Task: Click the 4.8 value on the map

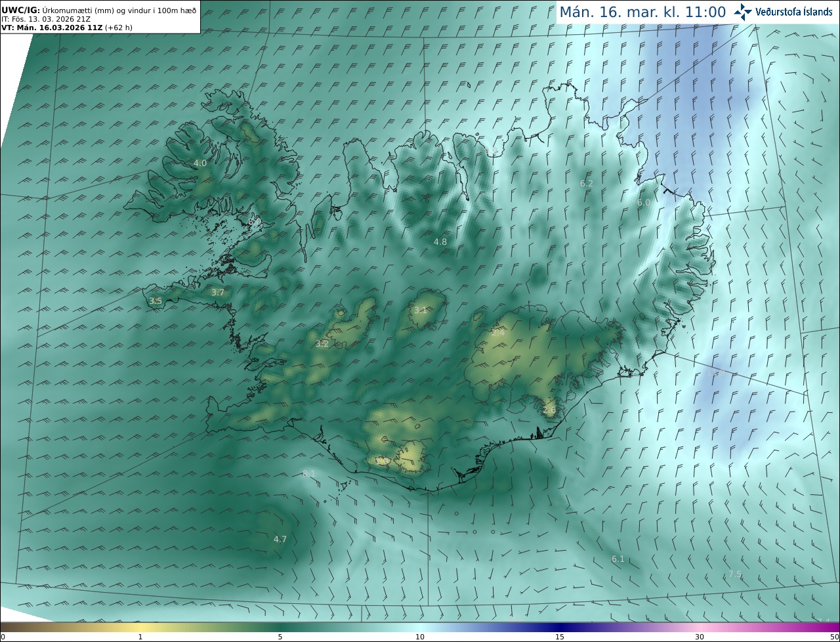Action: coord(440,242)
